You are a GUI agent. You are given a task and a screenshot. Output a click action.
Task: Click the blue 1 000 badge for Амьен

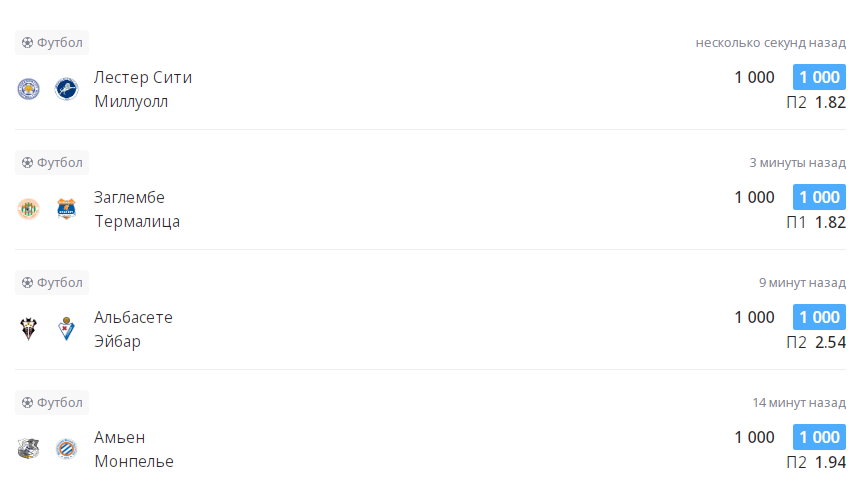(x=819, y=438)
